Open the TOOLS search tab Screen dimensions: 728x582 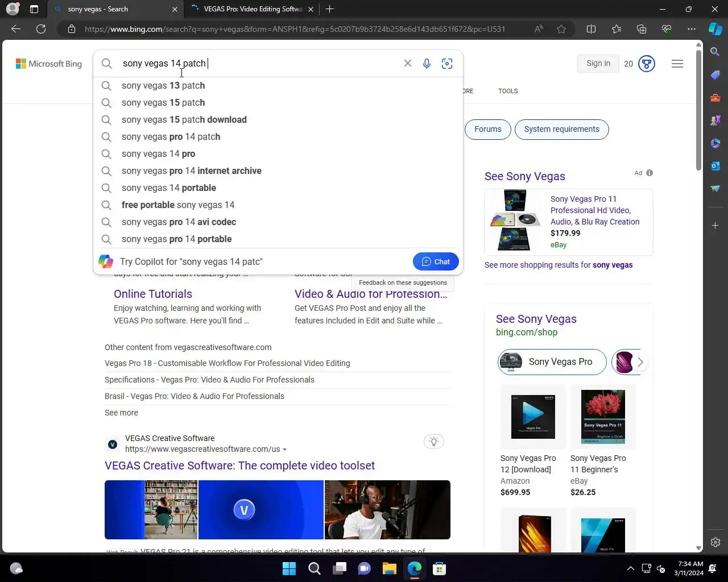pos(508,91)
